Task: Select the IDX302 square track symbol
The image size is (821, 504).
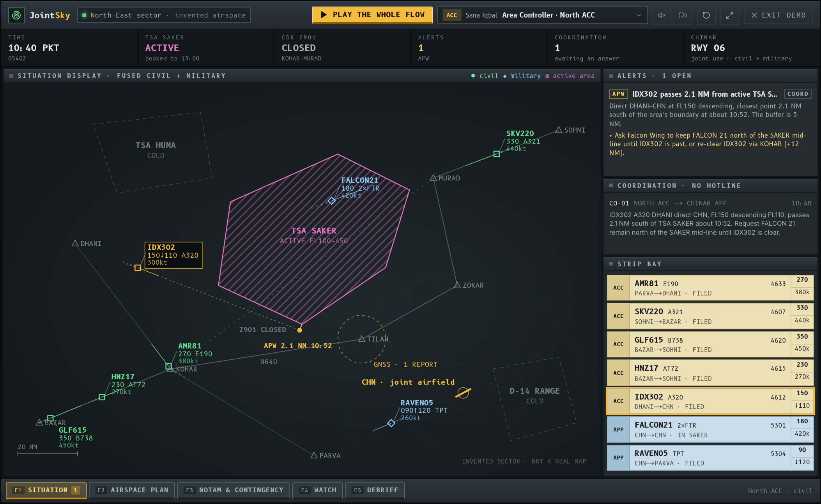Action: tap(138, 268)
